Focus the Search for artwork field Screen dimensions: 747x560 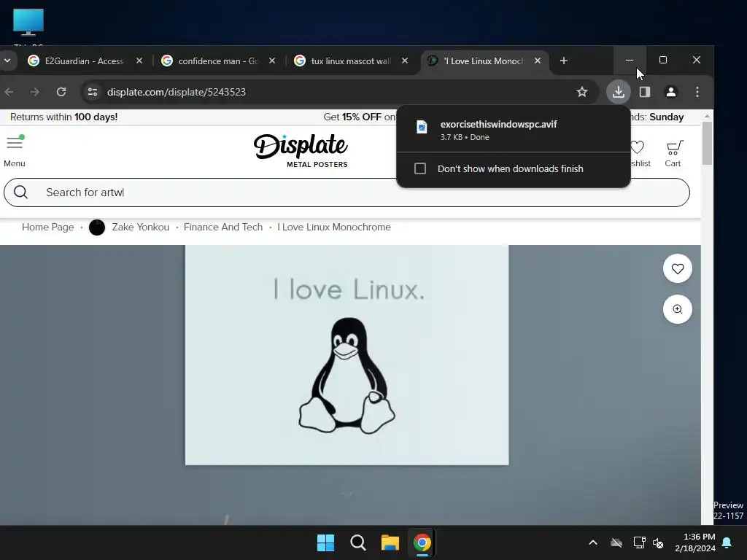point(347,192)
